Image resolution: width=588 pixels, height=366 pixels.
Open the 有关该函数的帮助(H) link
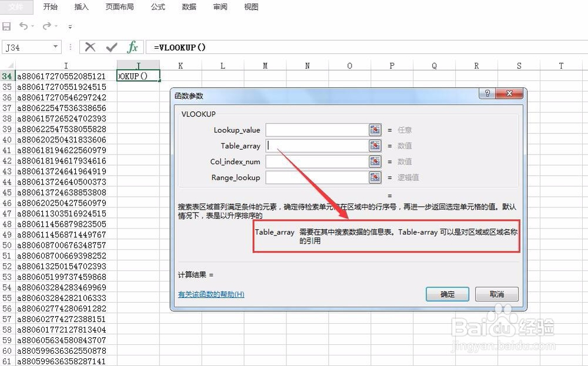(211, 294)
